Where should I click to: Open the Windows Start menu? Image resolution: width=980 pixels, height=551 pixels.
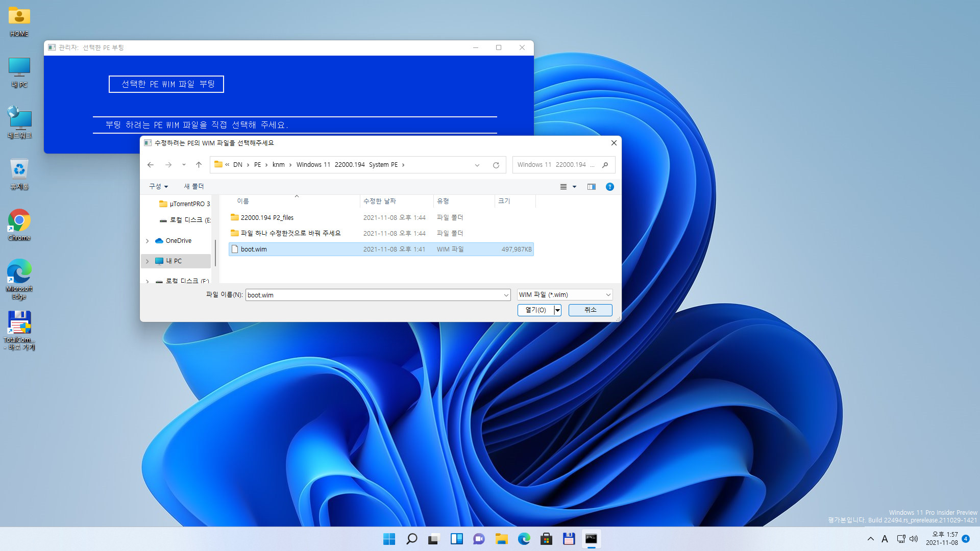[x=389, y=539]
